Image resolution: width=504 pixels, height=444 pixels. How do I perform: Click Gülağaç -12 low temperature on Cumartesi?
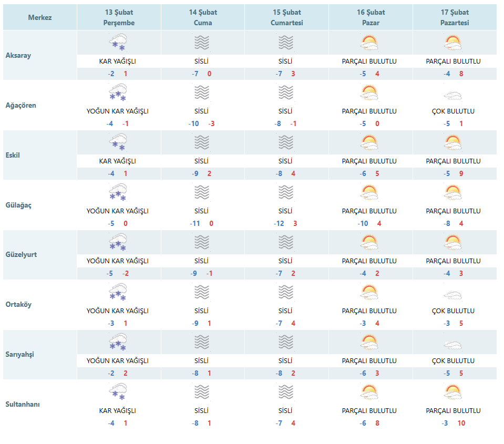279,223
